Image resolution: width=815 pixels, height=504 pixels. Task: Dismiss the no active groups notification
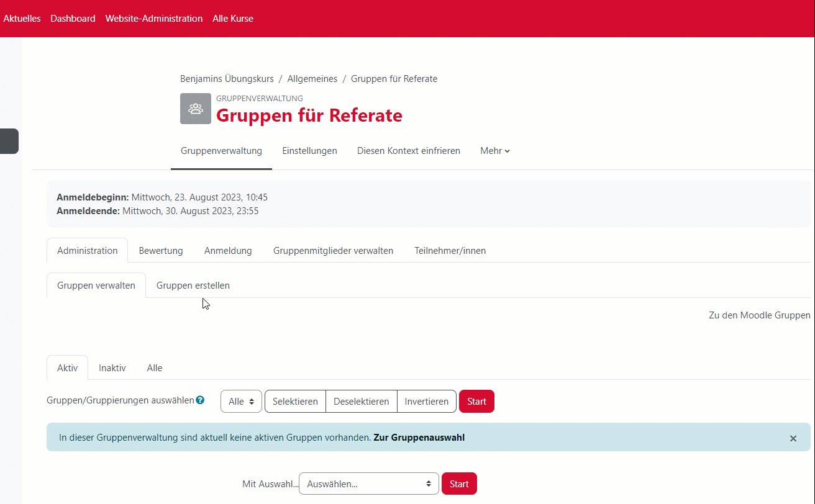pyautogui.click(x=793, y=437)
